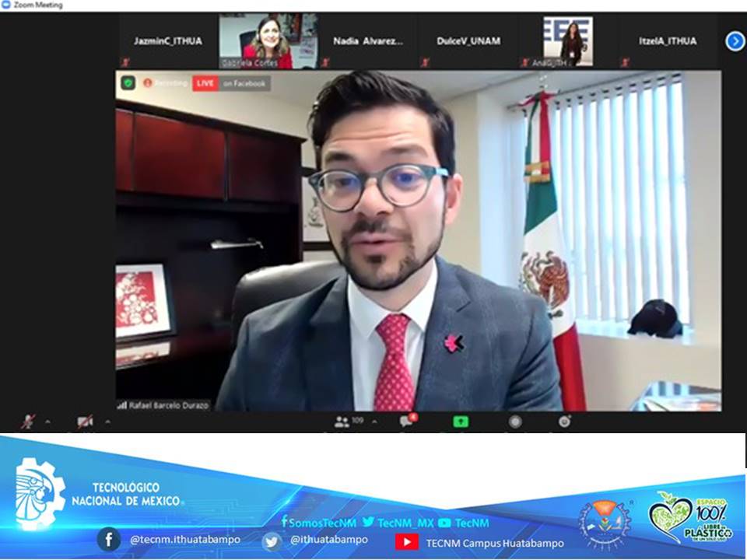Click the Espacio 100% Libre de Plastico logo
The width and height of the screenshot is (747, 560).
click(690, 518)
